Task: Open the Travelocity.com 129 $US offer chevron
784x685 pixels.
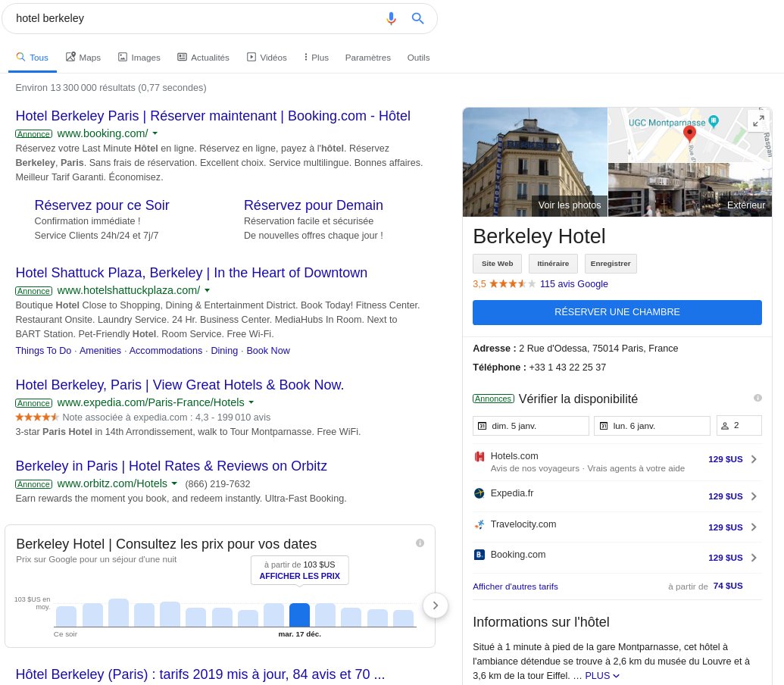Action: 754,527
